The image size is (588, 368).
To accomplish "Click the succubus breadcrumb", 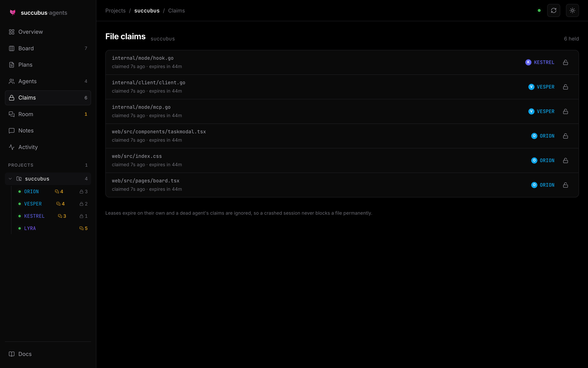I will [x=147, y=11].
